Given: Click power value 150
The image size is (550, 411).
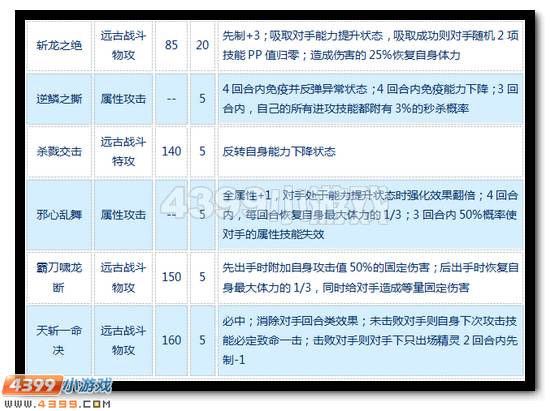Looking at the screenshot, I should 171,277.
